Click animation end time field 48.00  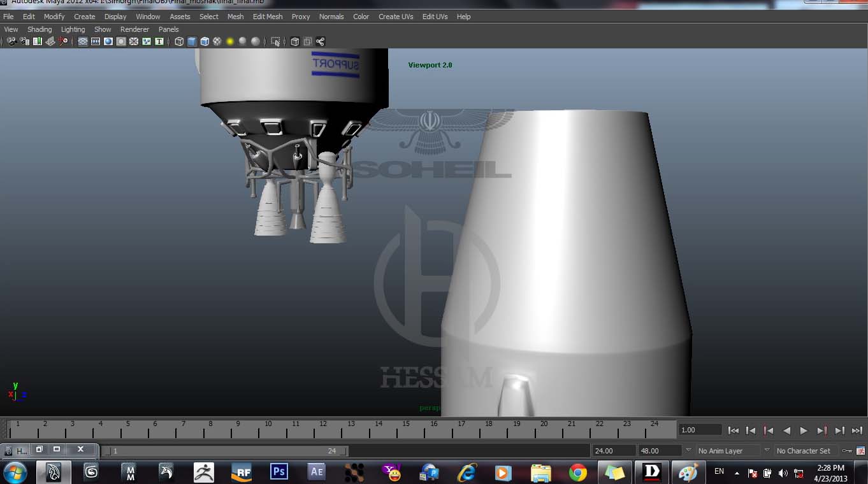click(660, 450)
